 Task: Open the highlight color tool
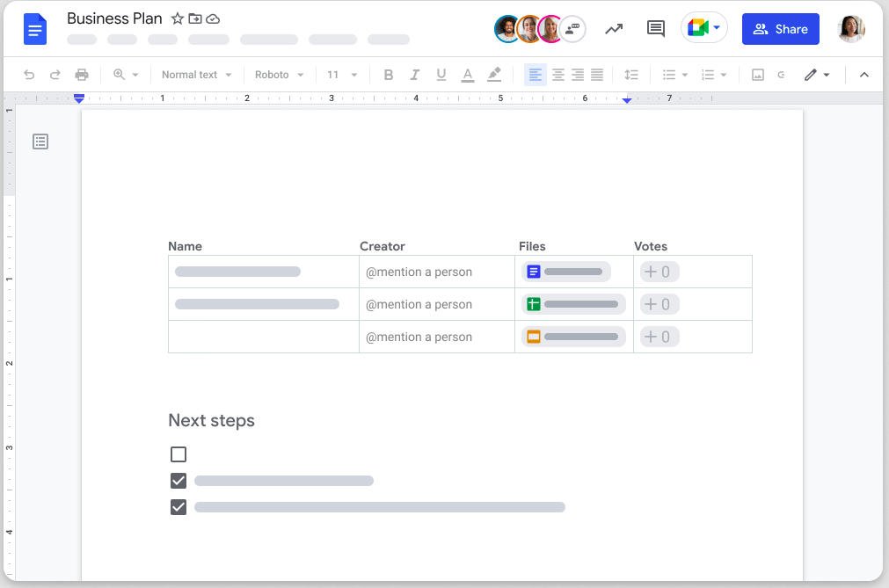click(x=494, y=75)
